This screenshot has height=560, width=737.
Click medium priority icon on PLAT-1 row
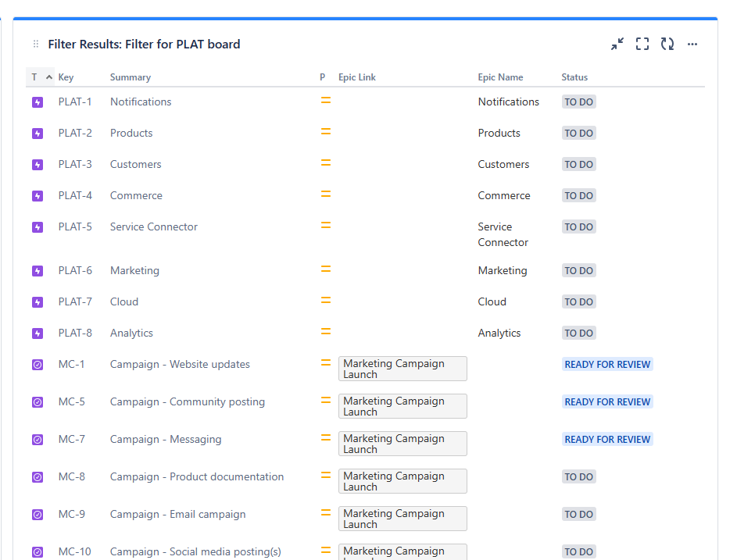[x=326, y=100]
